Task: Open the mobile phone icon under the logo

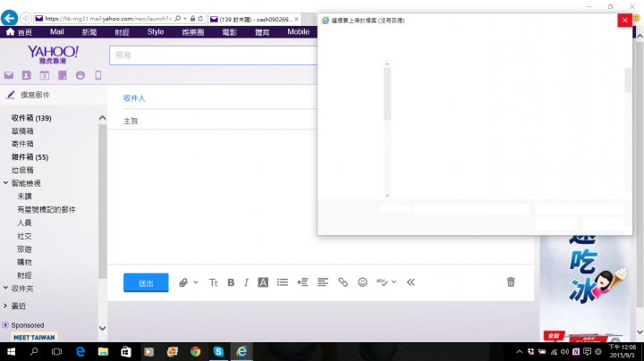Action: click(x=98, y=75)
